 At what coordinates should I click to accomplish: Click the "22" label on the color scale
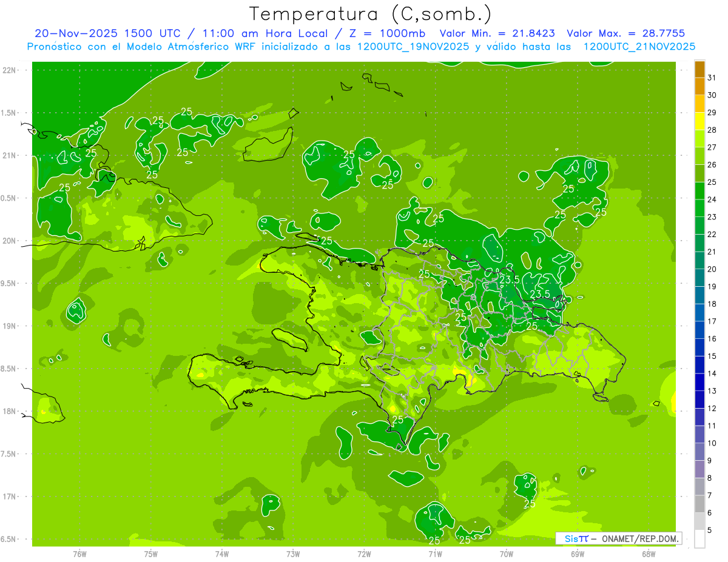pos(712,235)
